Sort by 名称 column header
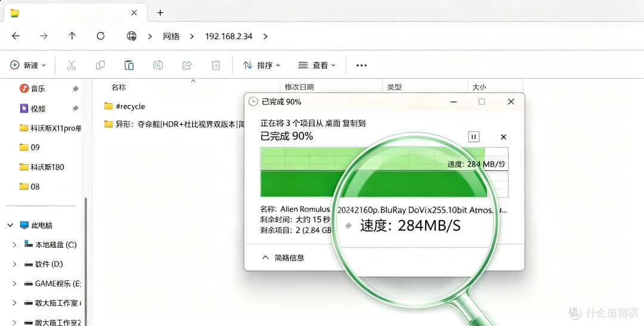 (119, 87)
